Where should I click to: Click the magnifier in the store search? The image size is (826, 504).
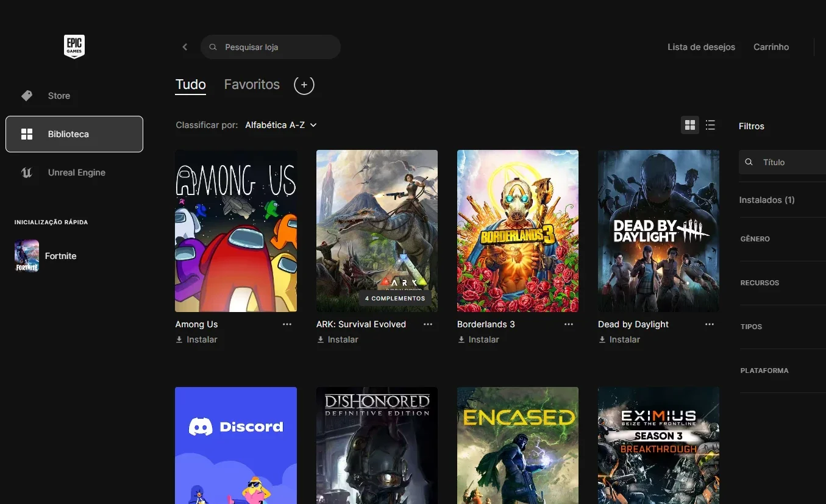[x=213, y=47]
